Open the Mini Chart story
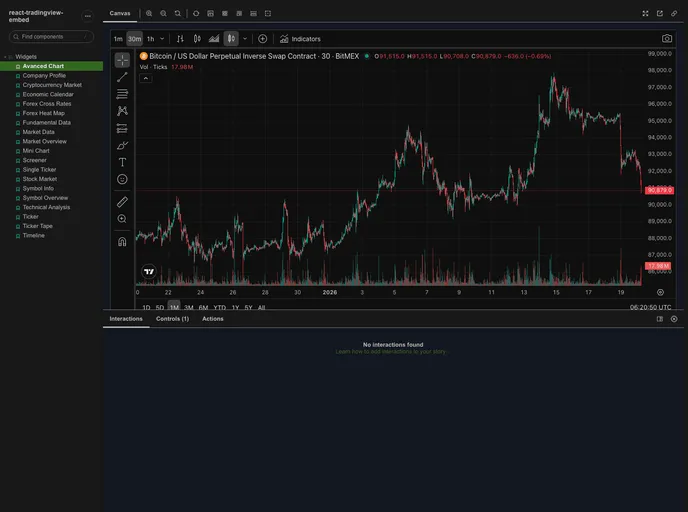Screen dimensions: 688x512 (36, 151)
